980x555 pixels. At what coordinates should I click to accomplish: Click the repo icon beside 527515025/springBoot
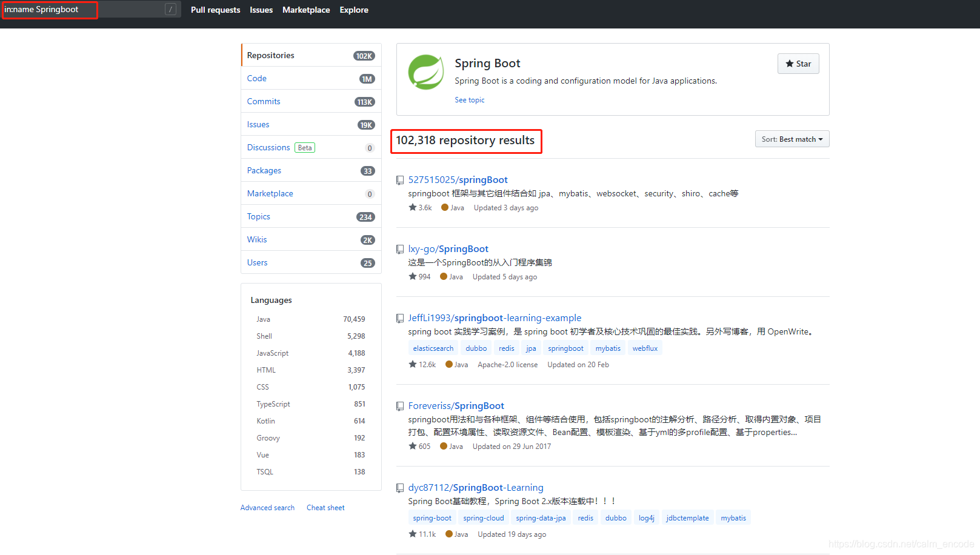click(400, 181)
